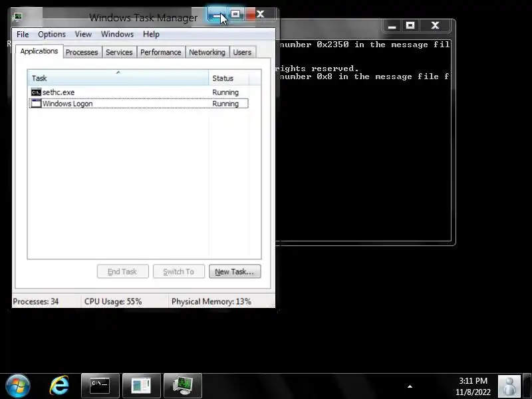The height and width of the screenshot is (399, 532).
Task: Switch to the Networking tab
Action: [207, 53]
